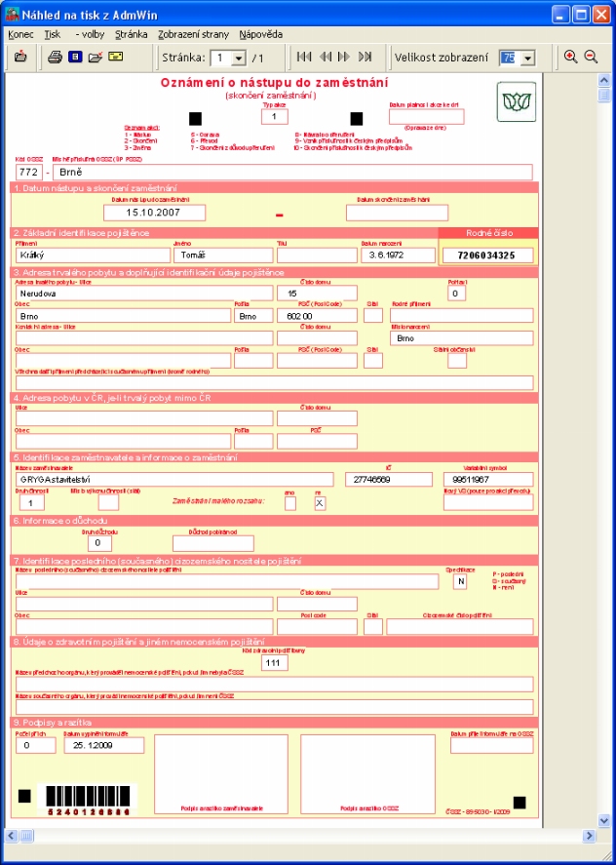Go to the next page

343,57
